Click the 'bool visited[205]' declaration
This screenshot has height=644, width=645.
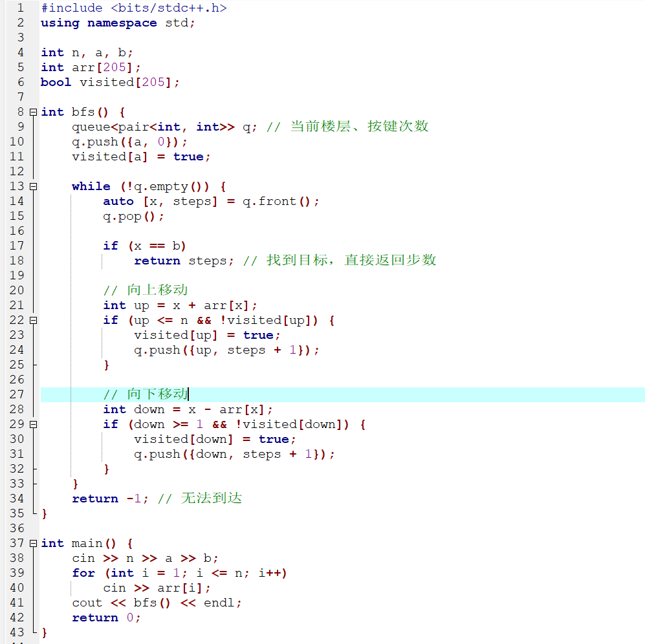click(109, 82)
